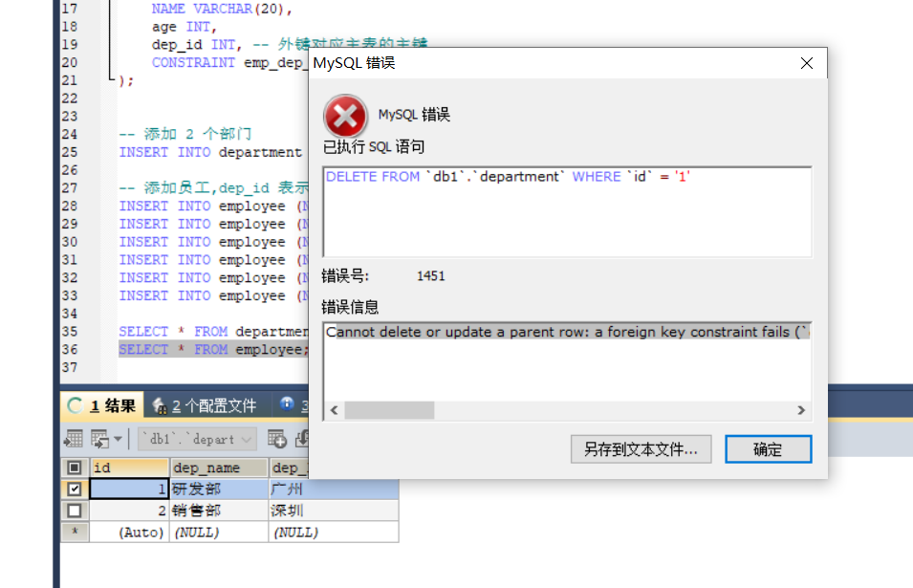Switch to the 1 结果 tab
This screenshot has width=913, height=588.
click(x=102, y=405)
